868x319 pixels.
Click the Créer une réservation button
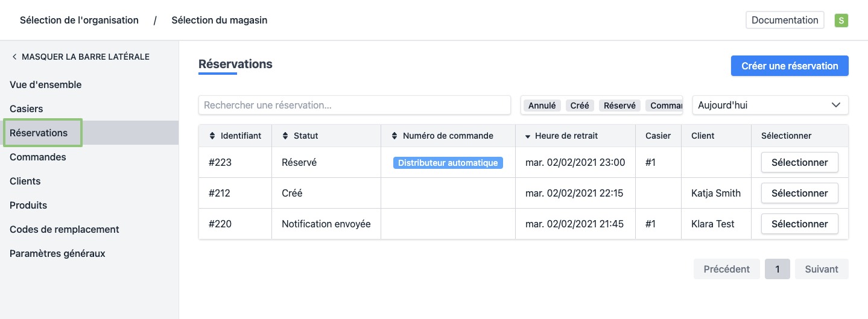click(789, 66)
